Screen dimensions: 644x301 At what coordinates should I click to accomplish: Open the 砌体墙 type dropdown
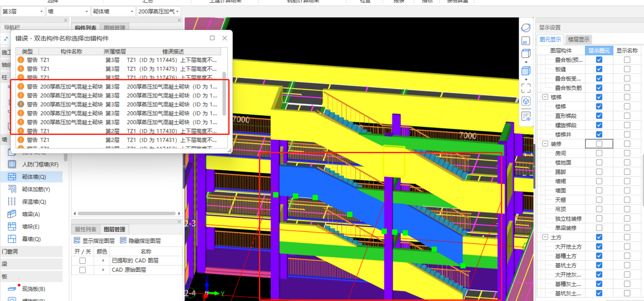[113, 11]
